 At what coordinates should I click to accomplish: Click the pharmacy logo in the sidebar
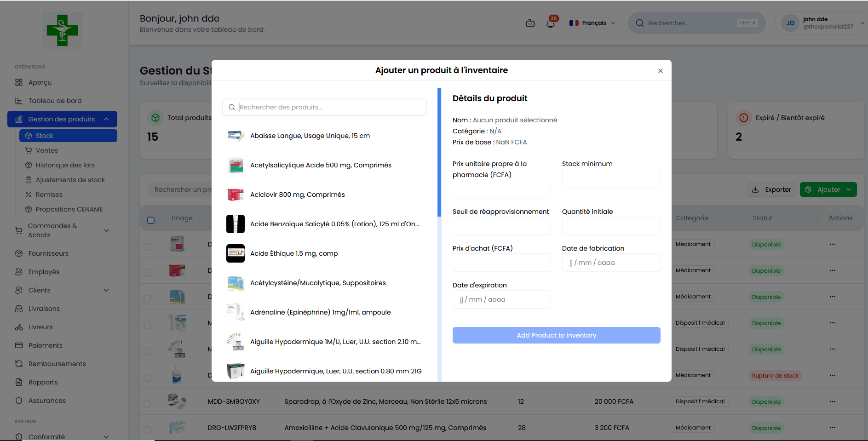point(62,30)
